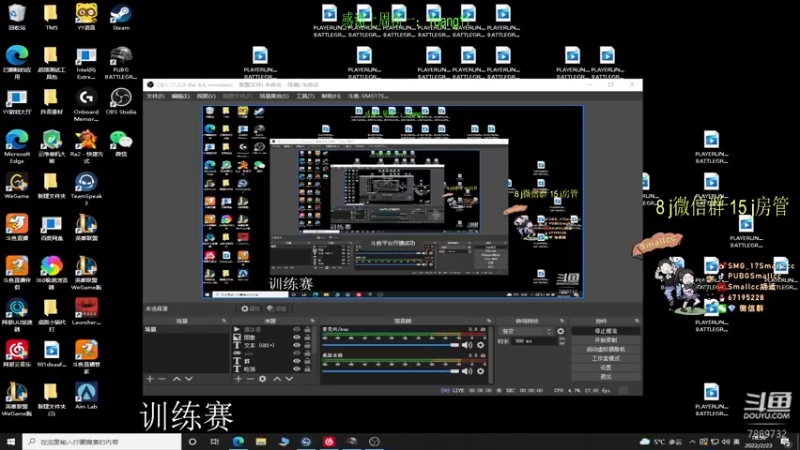Open the TeamSpeak 3 desktop shortcut
800x450 pixels.
click(x=86, y=189)
